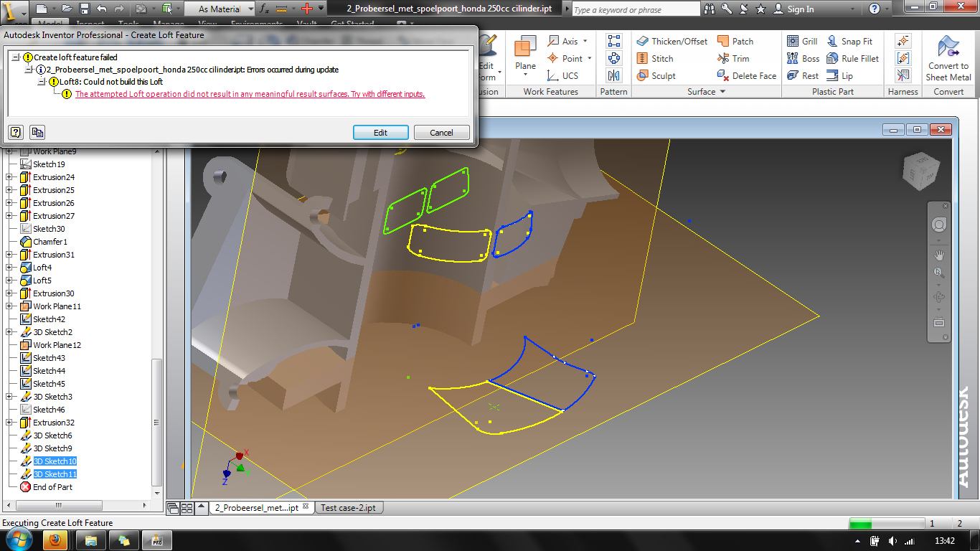Open the Point tool dropdown arrow
980x551 pixels.
tap(590, 58)
